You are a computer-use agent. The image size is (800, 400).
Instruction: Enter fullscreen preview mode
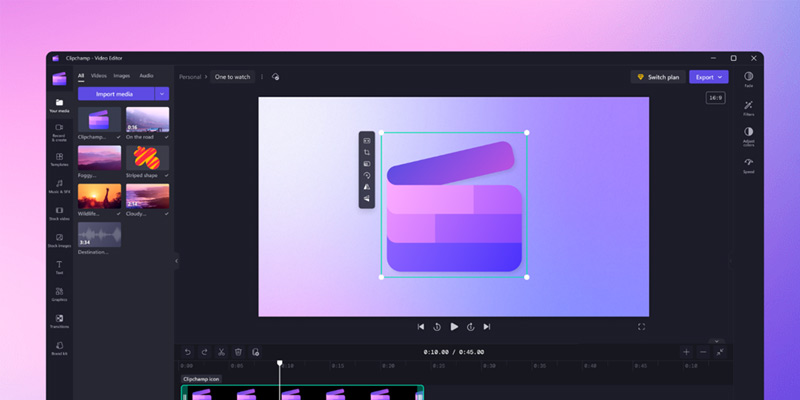point(641,327)
